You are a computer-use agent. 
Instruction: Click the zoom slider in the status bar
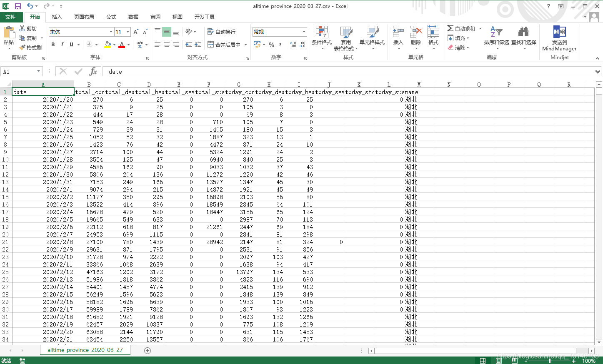click(x=549, y=361)
